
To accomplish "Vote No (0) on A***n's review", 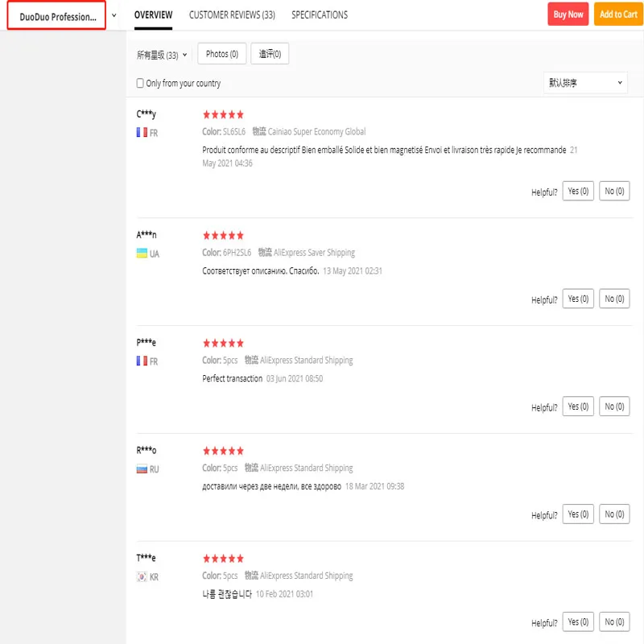I will [x=614, y=299].
